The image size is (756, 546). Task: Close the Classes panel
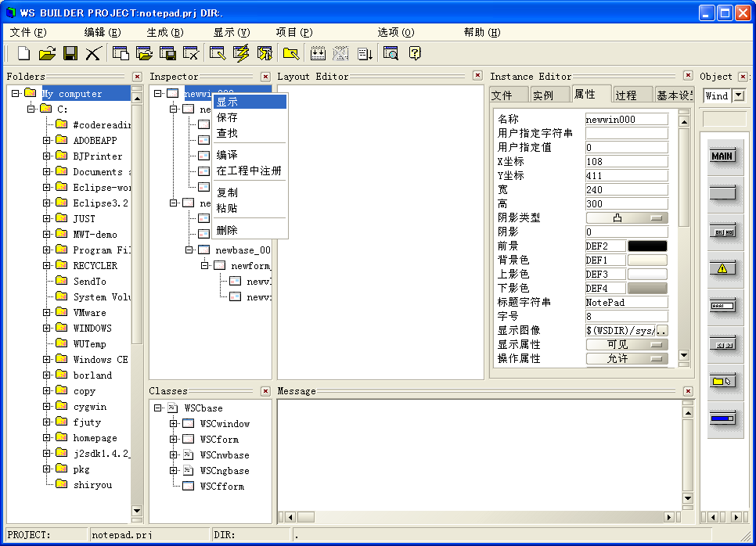265,391
